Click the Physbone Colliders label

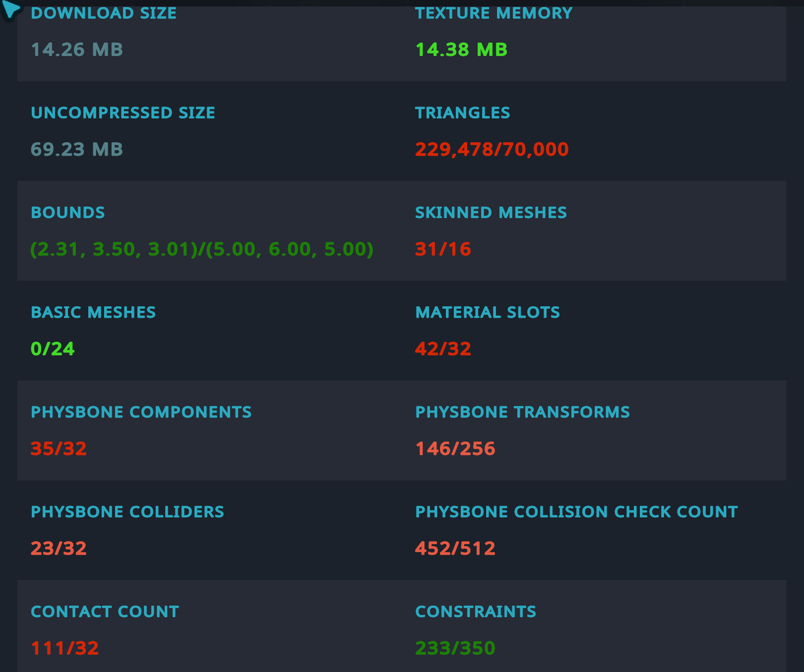128,512
